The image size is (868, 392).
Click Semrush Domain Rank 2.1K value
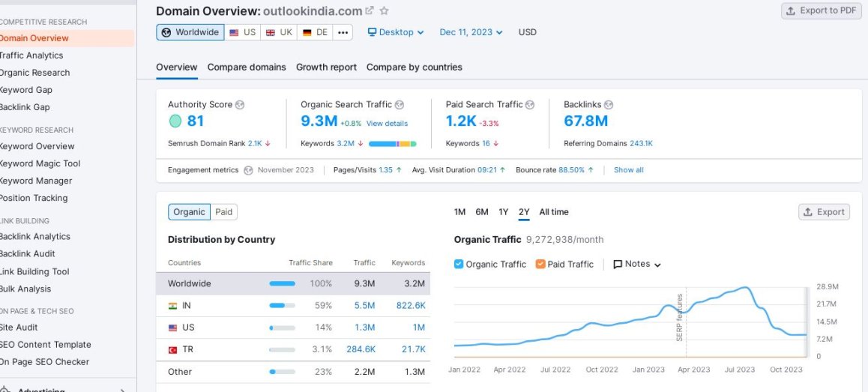[255, 143]
